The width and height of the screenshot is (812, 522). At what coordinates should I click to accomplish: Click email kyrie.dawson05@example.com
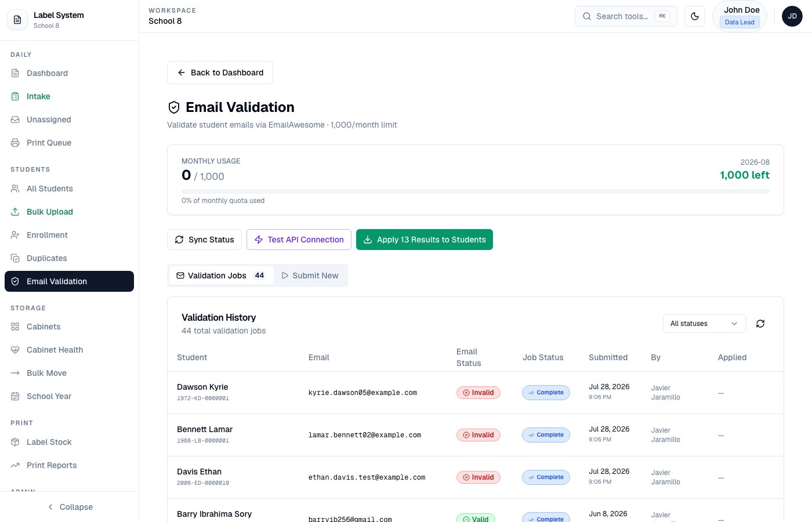point(362,393)
